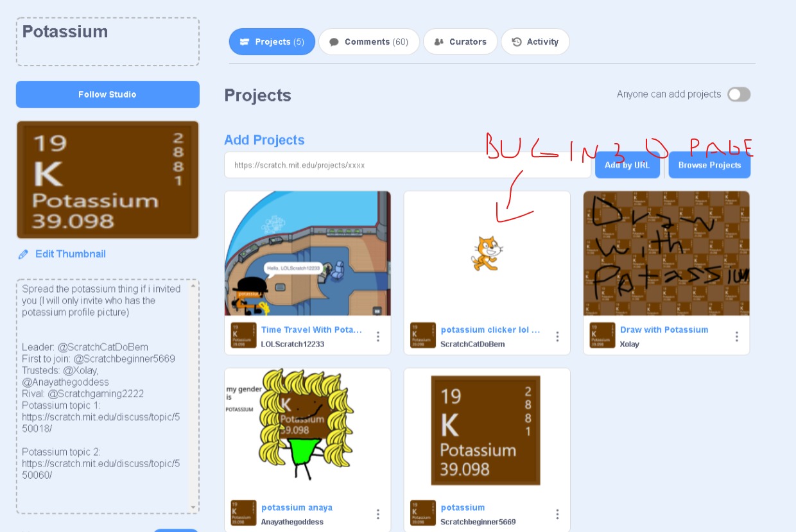Click the scroll down arrow in studio description
Viewport: 796px width, 532px height.
tap(194, 508)
